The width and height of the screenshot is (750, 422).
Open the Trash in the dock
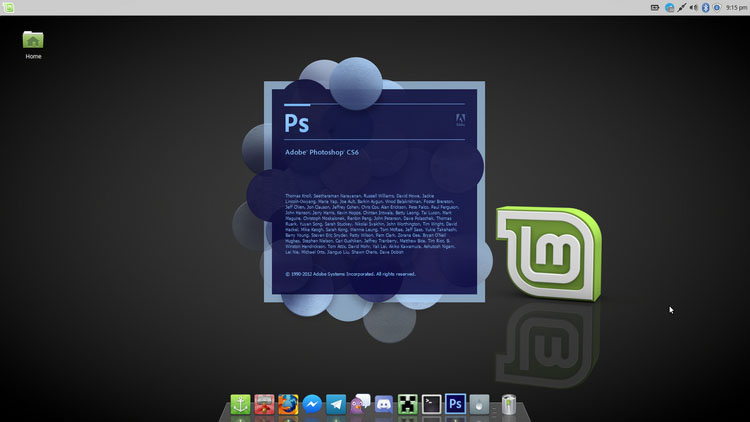[509, 404]
